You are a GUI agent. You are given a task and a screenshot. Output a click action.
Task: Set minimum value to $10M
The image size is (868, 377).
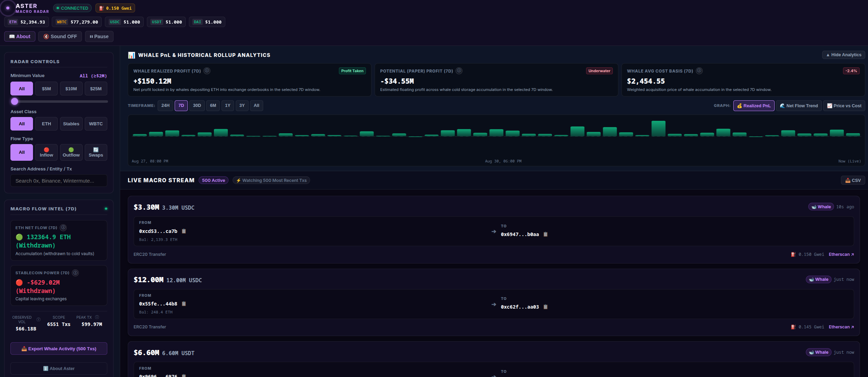[x=71, y=89]
